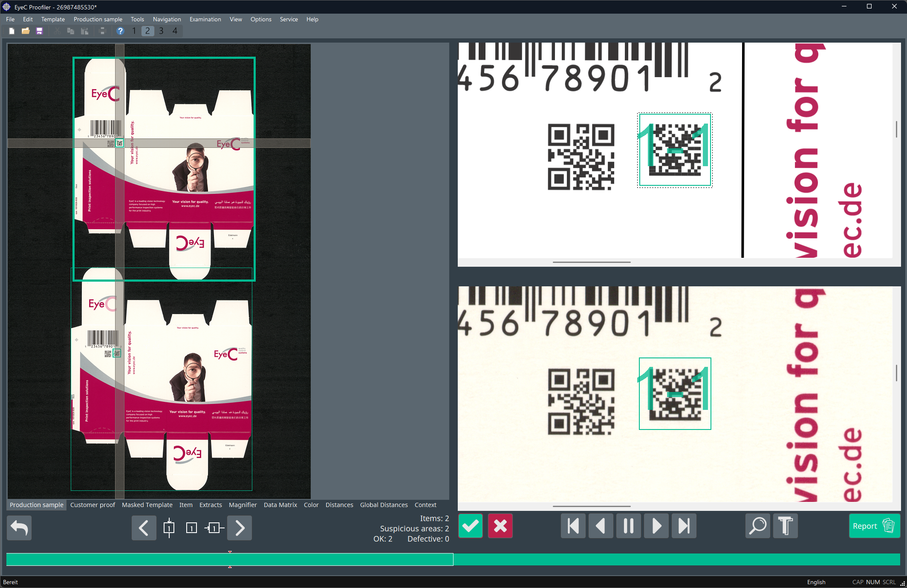Open the Examination menu
The width and height of the screenshot is (907, 588).
(205, 19)
